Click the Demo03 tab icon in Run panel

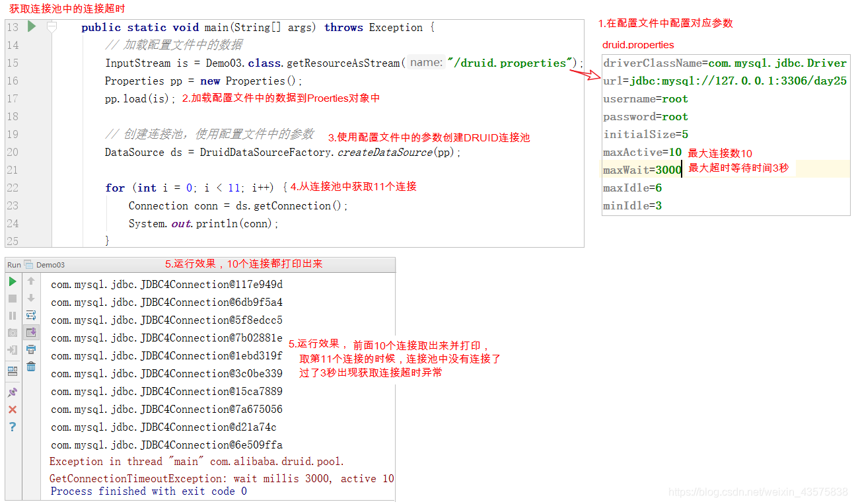(x=28, y=265)
